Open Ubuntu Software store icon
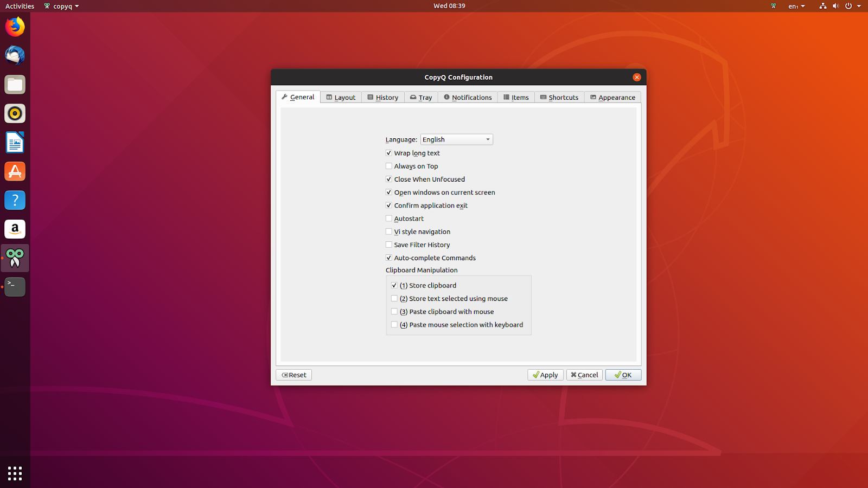This screenshot has height=488, width=868. [x=15, y=171]
